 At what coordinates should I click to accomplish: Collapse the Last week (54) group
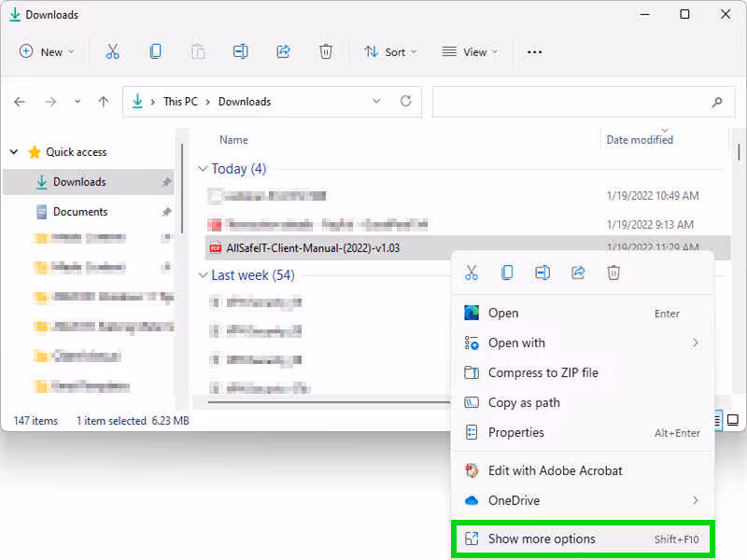204,275
